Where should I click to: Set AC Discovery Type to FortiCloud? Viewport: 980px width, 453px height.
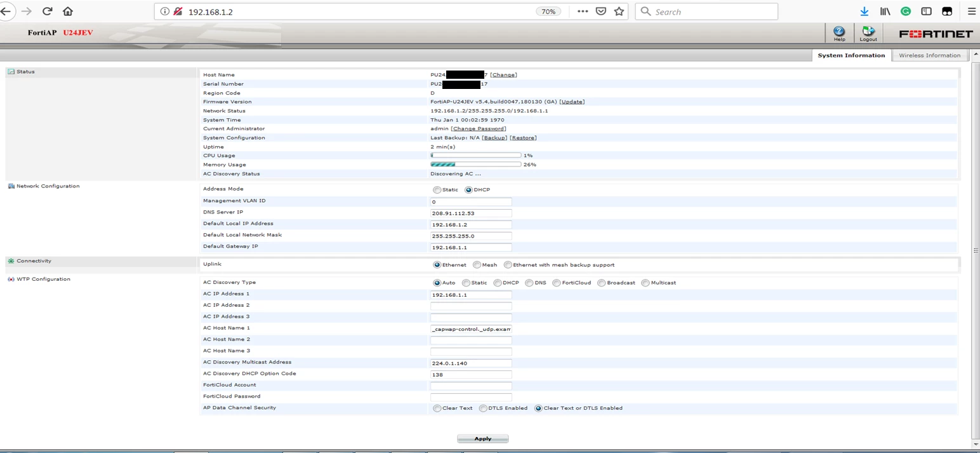tap(556, 283)
